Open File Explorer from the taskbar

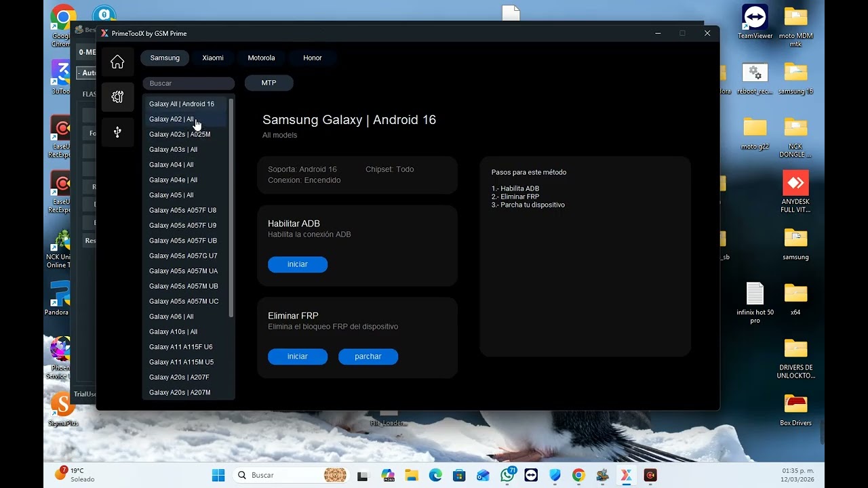coord(412,476)
